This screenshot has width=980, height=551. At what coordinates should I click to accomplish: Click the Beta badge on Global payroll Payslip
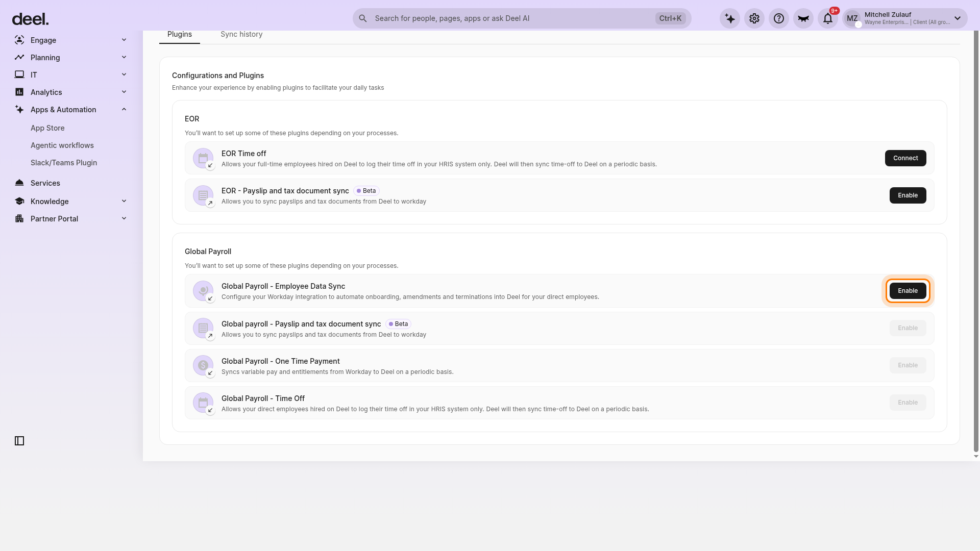(399, 324)
